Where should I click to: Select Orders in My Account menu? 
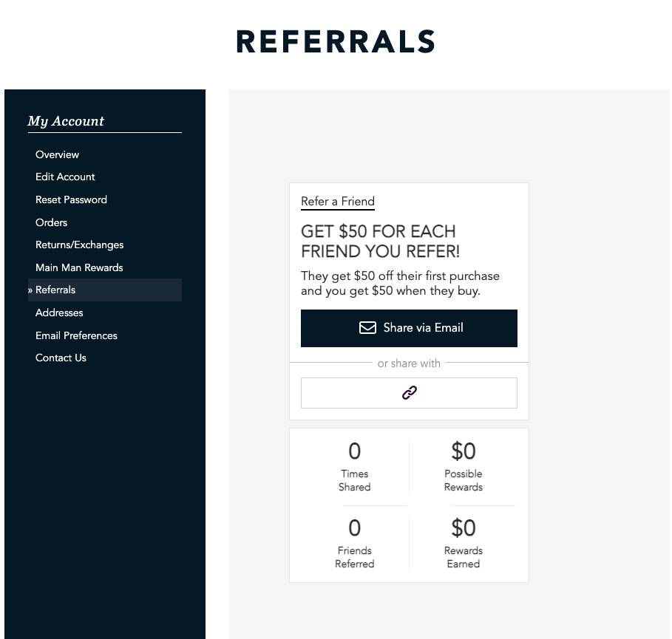(x=52, y=222)
